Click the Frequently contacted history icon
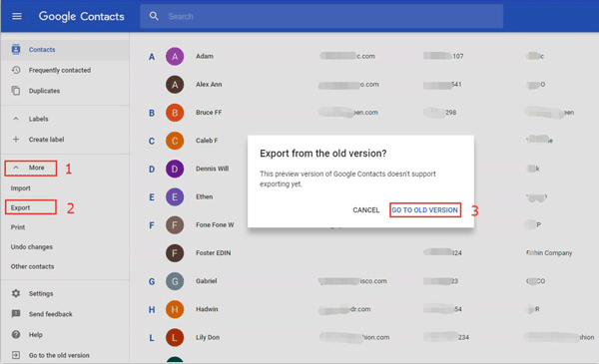Image resolution: width=599 pixels, height=364 pixels. 16,70
